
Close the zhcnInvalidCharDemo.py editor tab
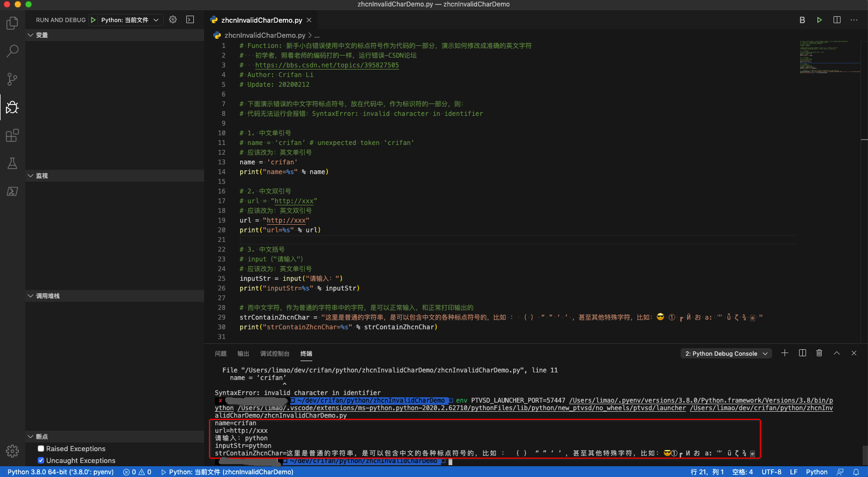[309, 20]
